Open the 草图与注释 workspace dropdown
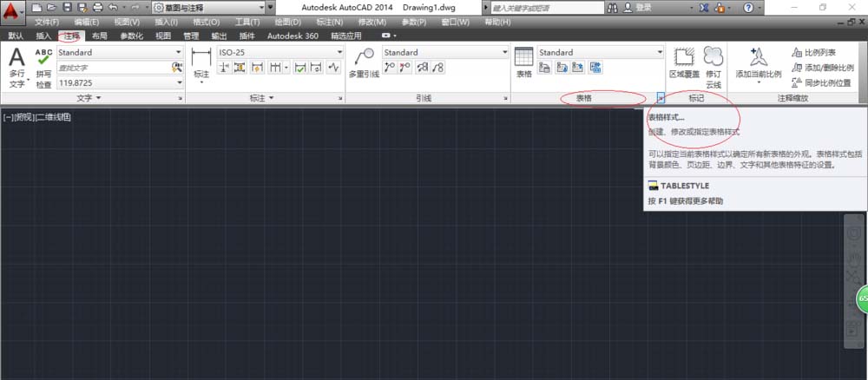The image size is (868, 380). 208,8
